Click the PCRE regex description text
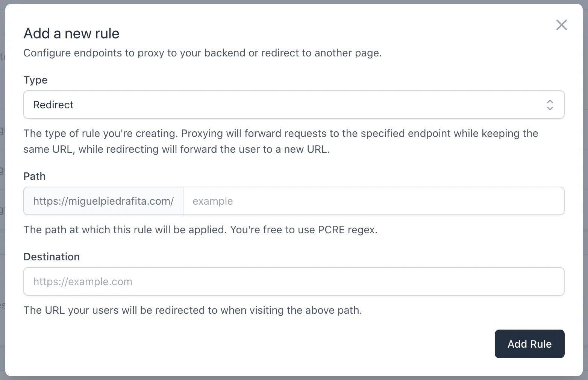The width and height of the screenshot is (588, 380). pyautogui.click(x=200, y=230)
